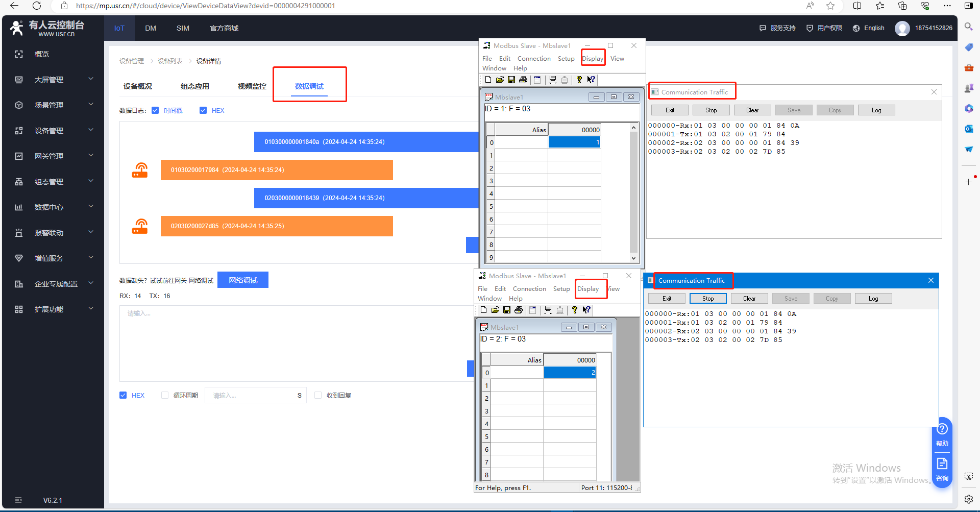
Task: Switch to the 设备概况 tab
Action: pyautogui.click(x=138, y=87)
